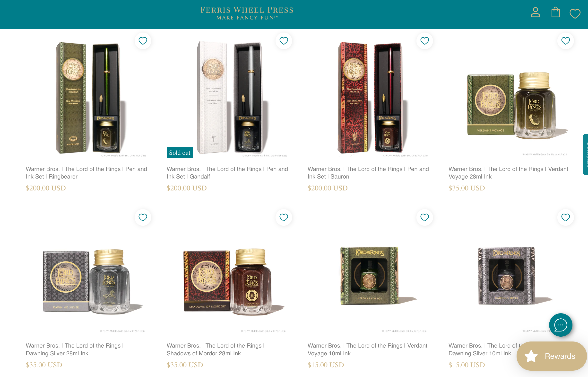Image resolution: width=588 pixels, height=377 pixels.
Task: Add Verdant Voyage 10ml Ink to wishlist
Action: 424,217
